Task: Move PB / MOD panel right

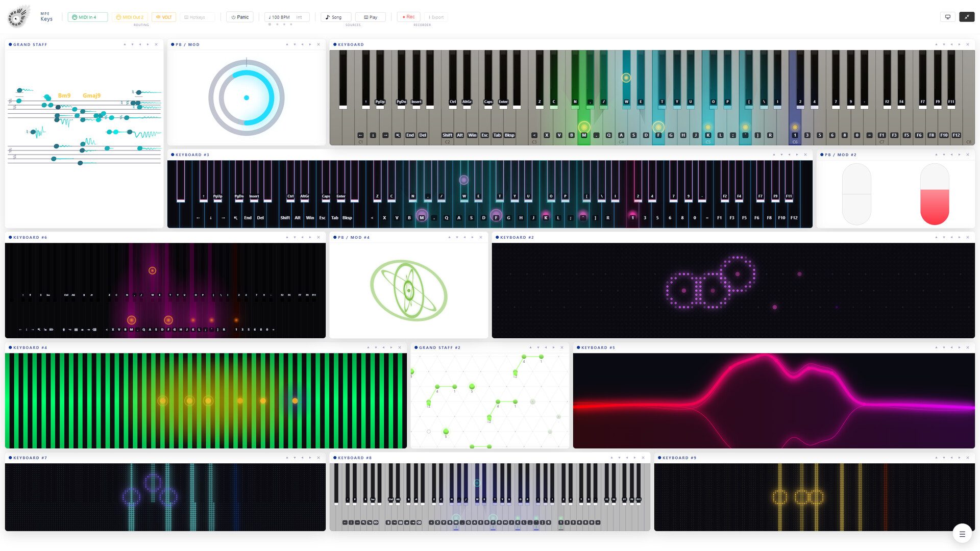Action: (x=310, y=44)
